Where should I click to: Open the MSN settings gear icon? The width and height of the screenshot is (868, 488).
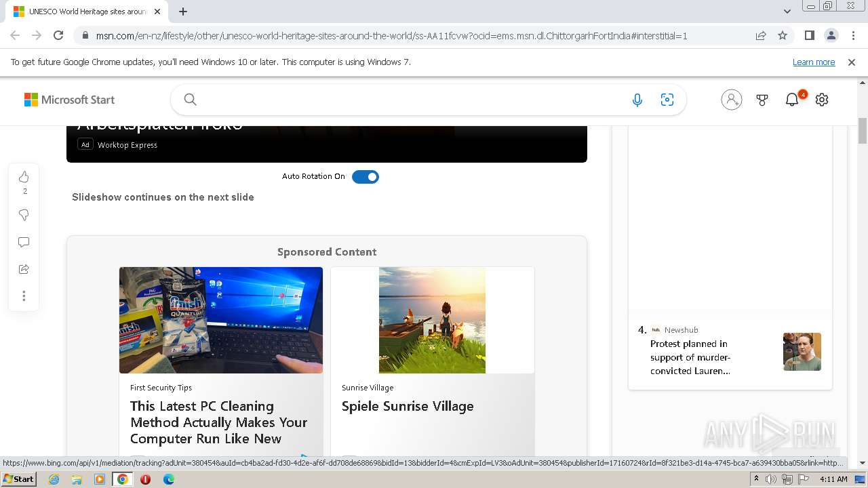coord(822,100)
